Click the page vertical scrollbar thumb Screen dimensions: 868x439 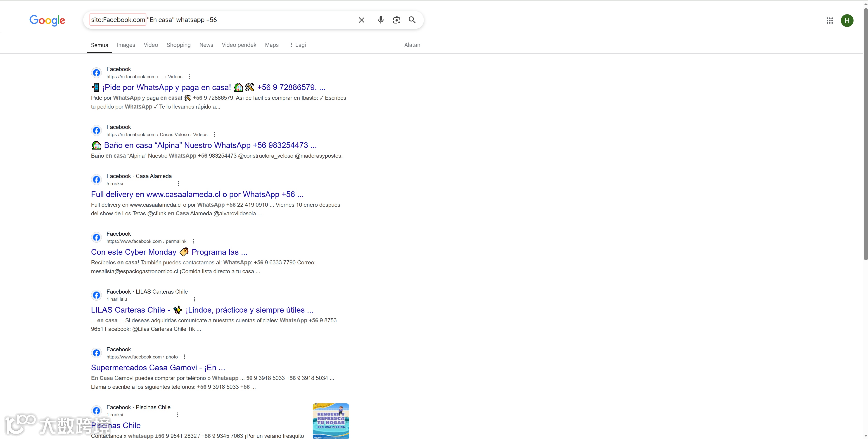tap(865, 135)
